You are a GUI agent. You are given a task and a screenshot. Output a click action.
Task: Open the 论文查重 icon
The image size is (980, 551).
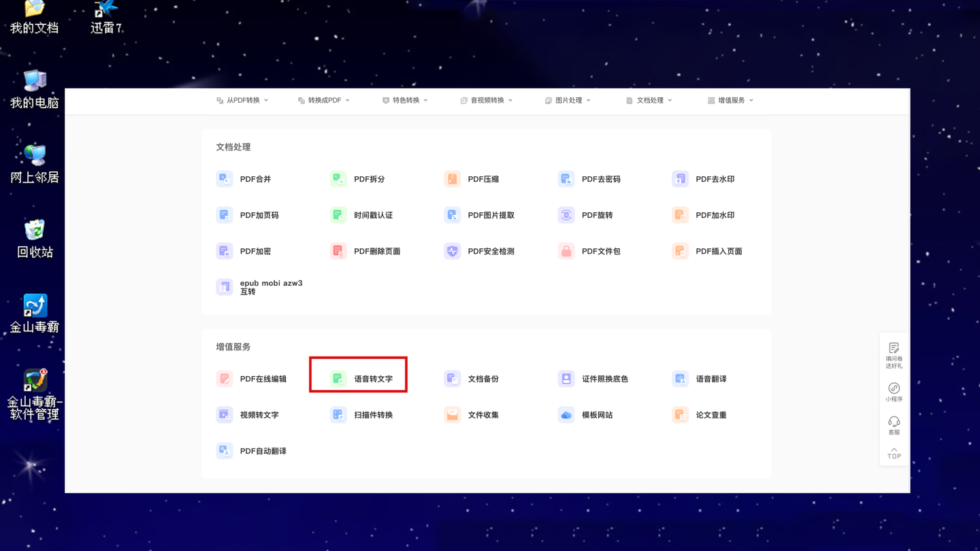pyautogui.click(x=681, y=415)
